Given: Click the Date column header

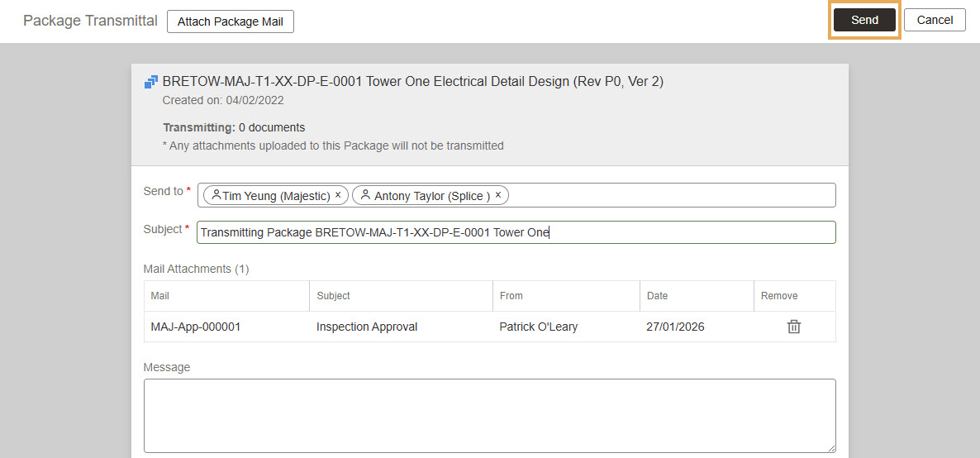Looking at the screenshot, I should (x=657, y=295).
